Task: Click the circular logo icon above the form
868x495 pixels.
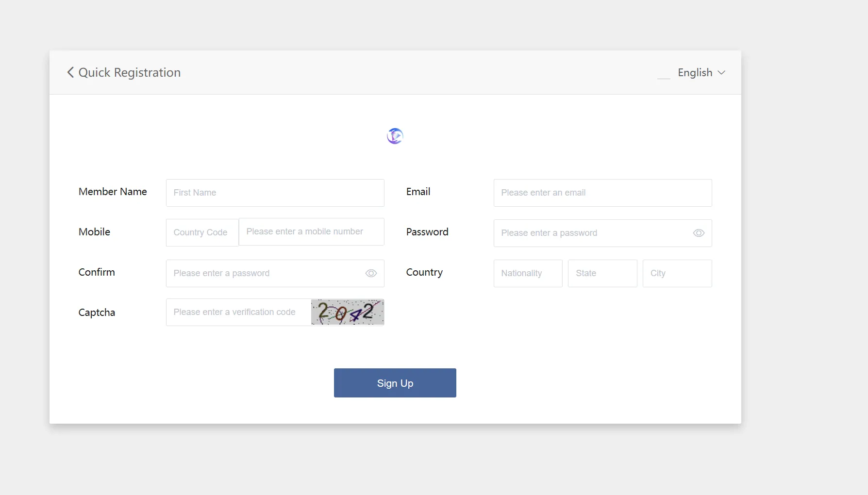Action: pos(395,136)
